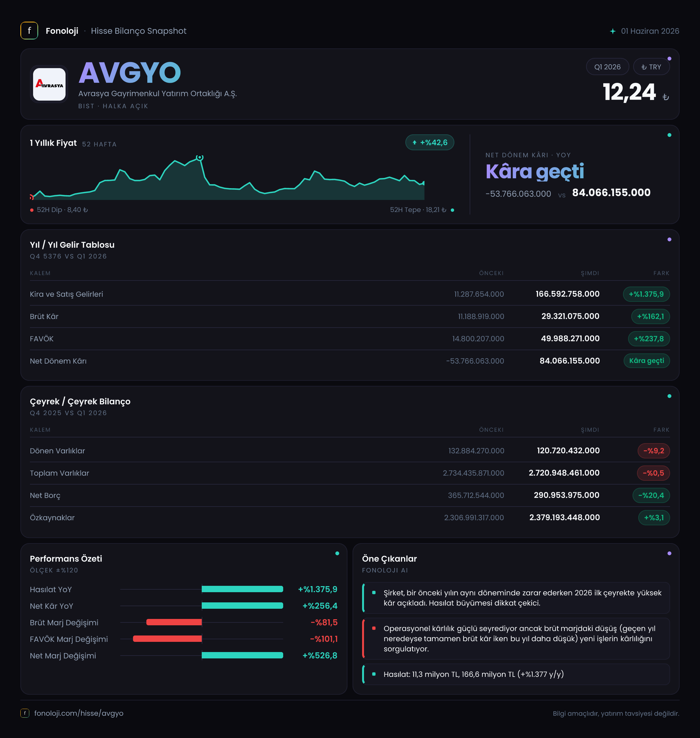Viewport: 700px width, 738px height.
Task: Click the 1-year price chart area
Action: (227, 178)
